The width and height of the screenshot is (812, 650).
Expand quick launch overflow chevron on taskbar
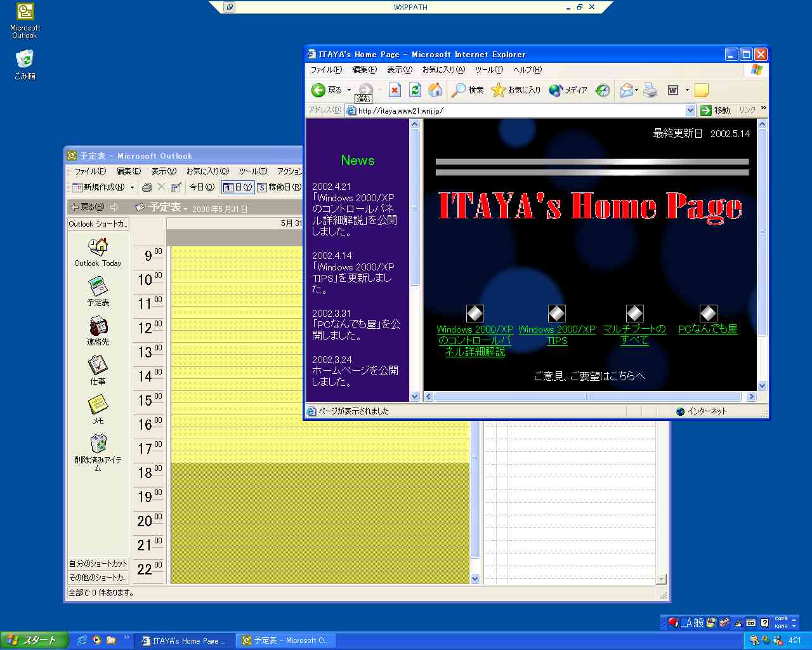point(126,637)
